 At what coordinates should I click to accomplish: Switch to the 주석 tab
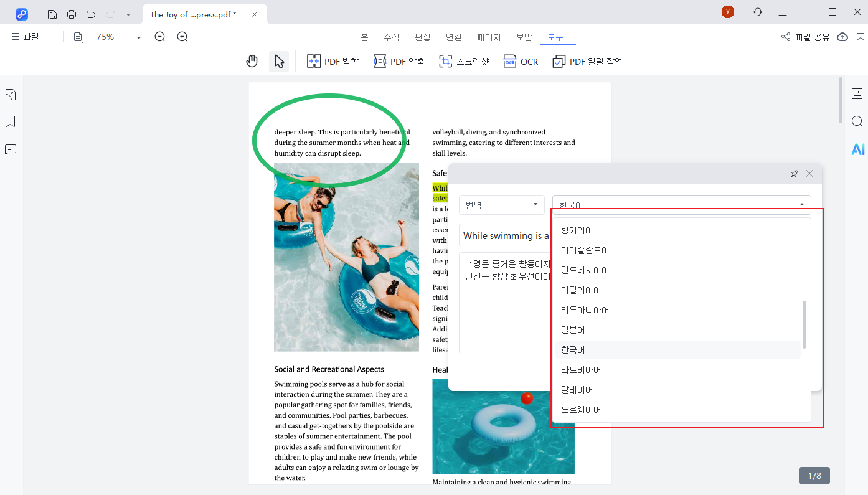click(391, 37)
